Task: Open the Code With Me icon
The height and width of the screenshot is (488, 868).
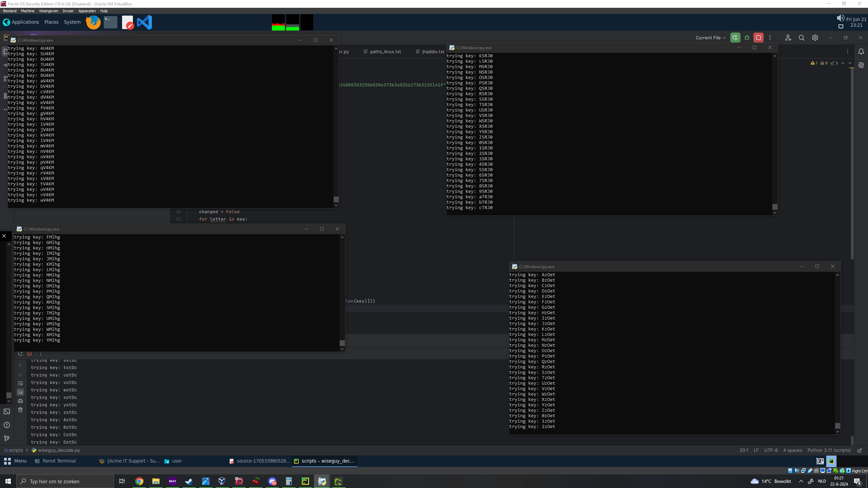Action: 788,38
